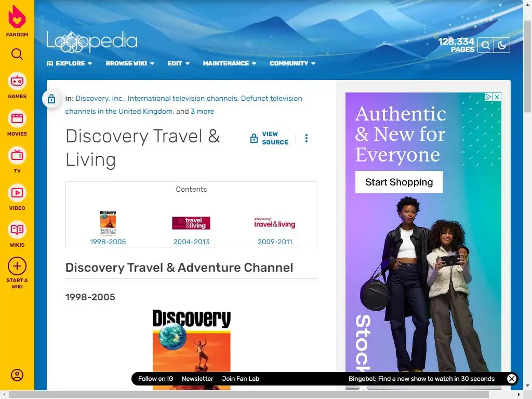This screenshot has height=399, width=532.
Task: Expand the Browse Wiki menu
Action: [130, 63]
